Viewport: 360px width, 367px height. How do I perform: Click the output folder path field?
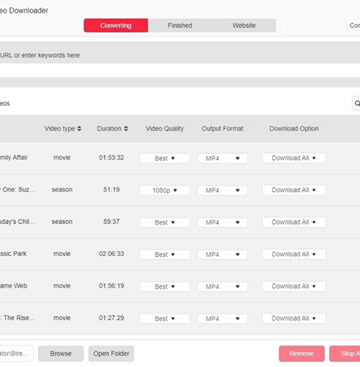pyautogui.click(x=16, y=354)
